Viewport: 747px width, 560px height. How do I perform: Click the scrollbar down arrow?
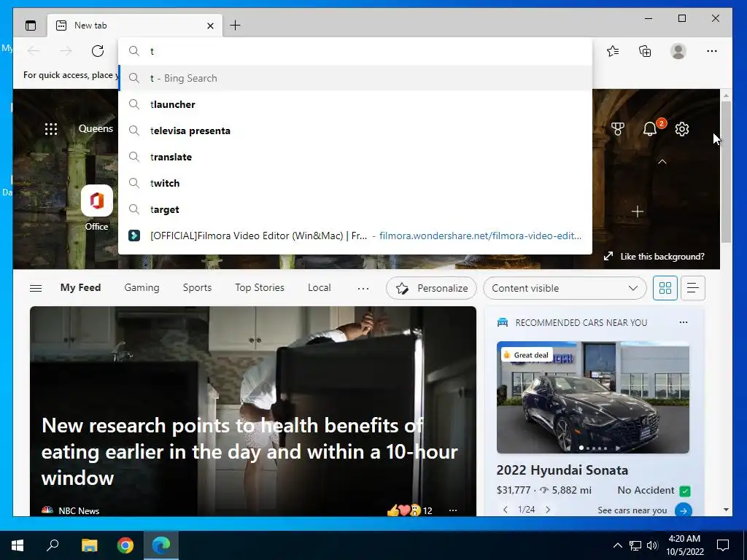(x=726, y=510)
